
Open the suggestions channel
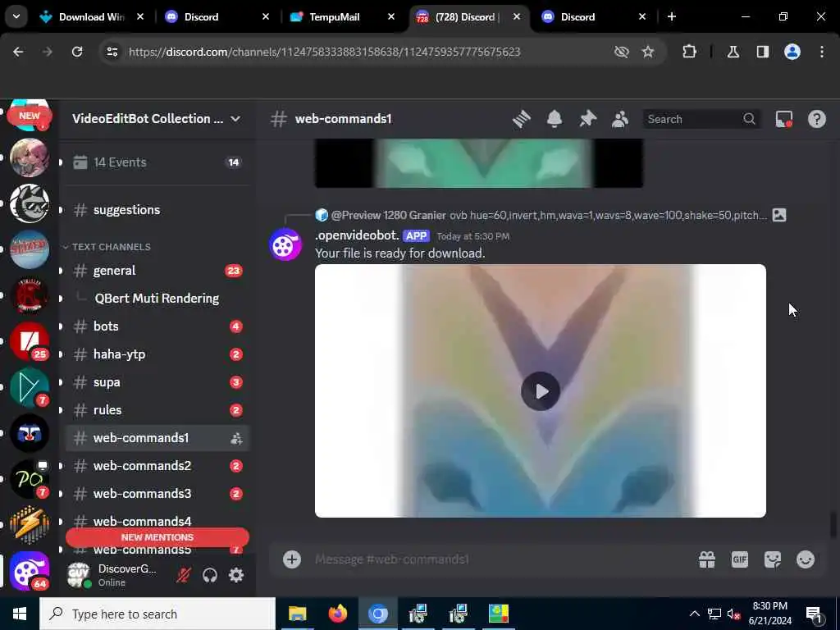pyautogui.click(x=157, y=210)
